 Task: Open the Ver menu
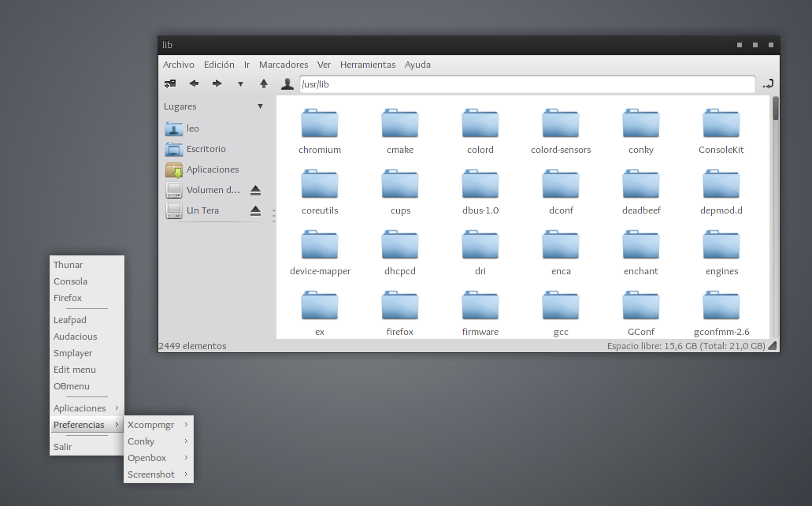coord(324,65)
